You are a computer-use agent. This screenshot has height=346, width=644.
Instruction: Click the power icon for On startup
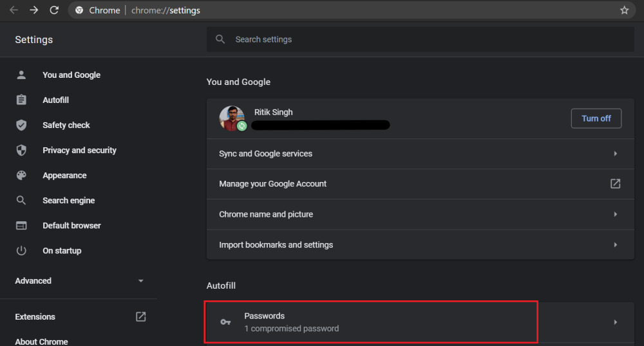coord(21,250)
